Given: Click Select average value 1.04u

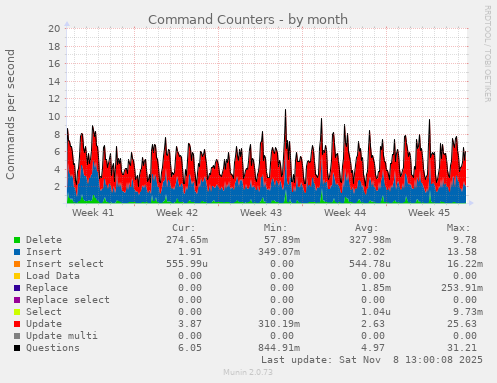Looking at the screenshot, I should click(x=376, y=312).
